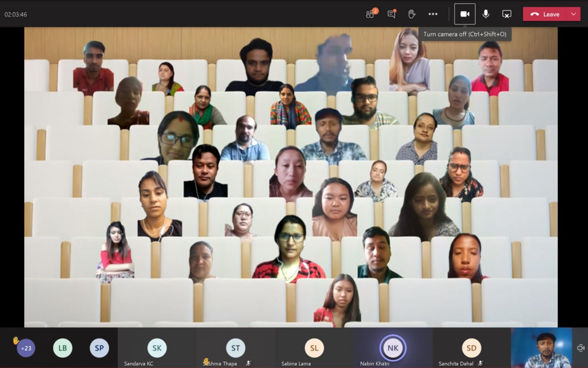Open the participants list icon
Viewport: 588px width, 368px height.
click(370, 14)
